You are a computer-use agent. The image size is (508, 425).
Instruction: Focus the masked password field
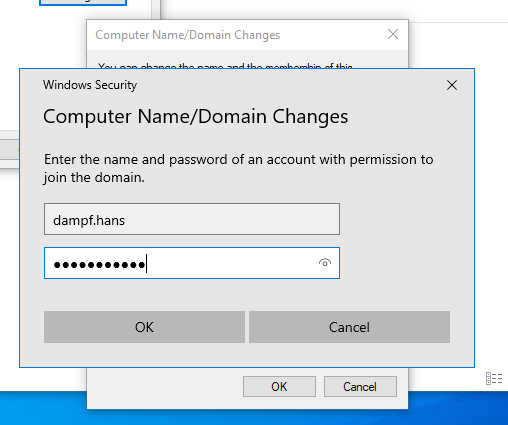[x=192, y=263]
